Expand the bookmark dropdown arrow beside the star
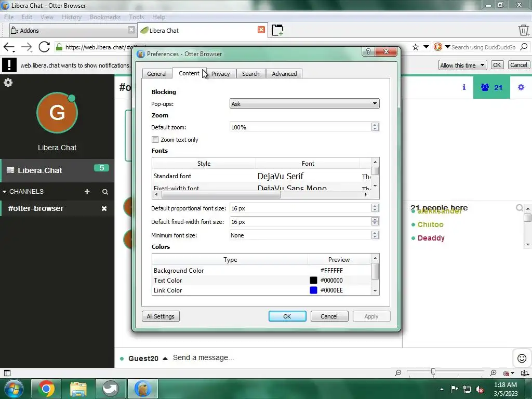This screenshot has width=532, height=399. point(426,47)
